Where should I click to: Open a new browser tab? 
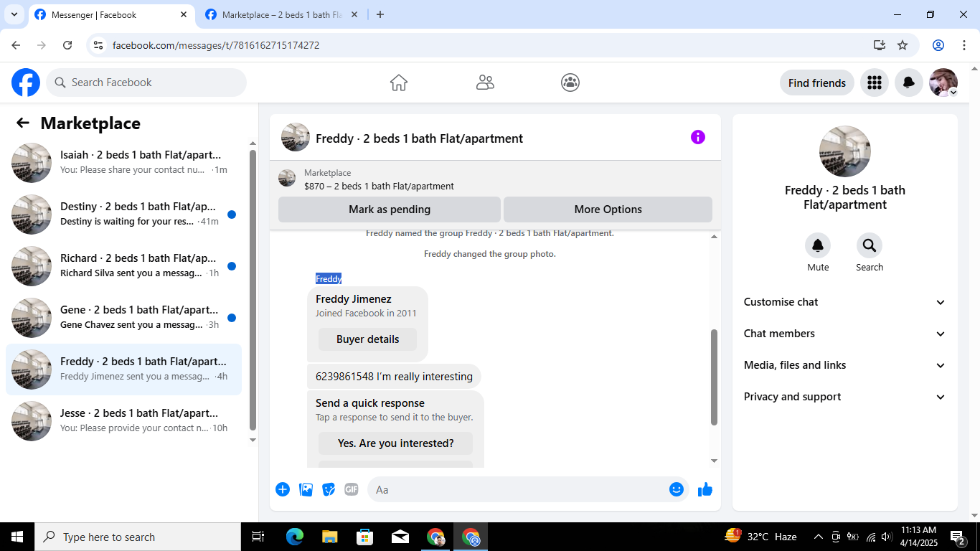point(380,14)
